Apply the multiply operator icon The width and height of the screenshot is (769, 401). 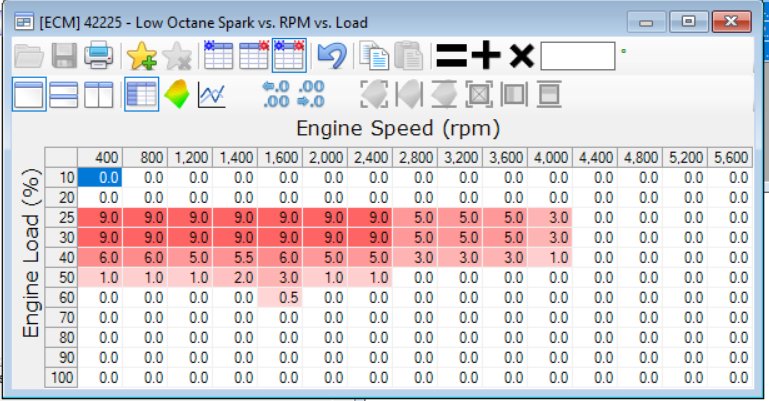(521, 55)
